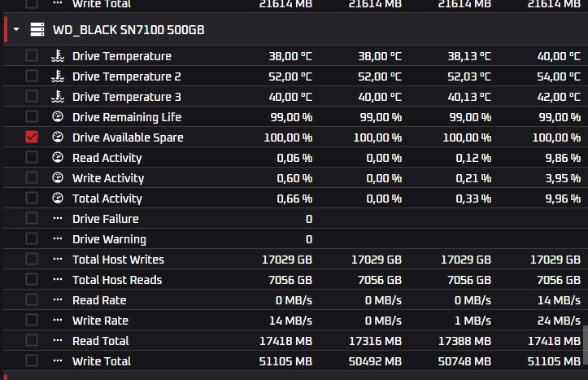Click the dots icon for Write Rate

click(58, 320)
